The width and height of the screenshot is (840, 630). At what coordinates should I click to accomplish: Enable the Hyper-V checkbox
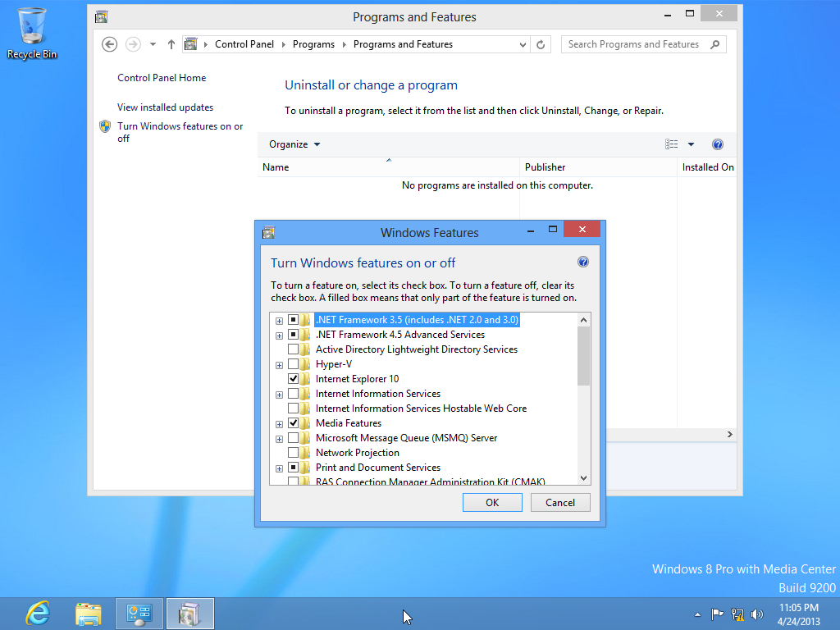click(x=293, y=364)
